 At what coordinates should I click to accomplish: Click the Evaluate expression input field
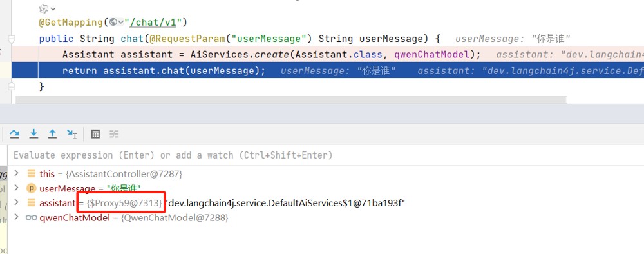click(x=325, y=155)
